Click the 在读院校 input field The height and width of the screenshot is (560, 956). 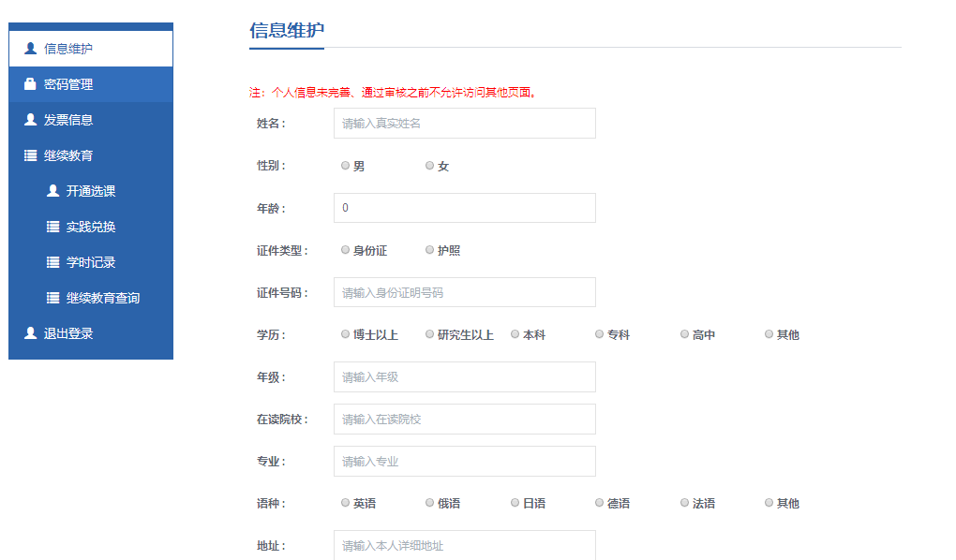[465, 420]
